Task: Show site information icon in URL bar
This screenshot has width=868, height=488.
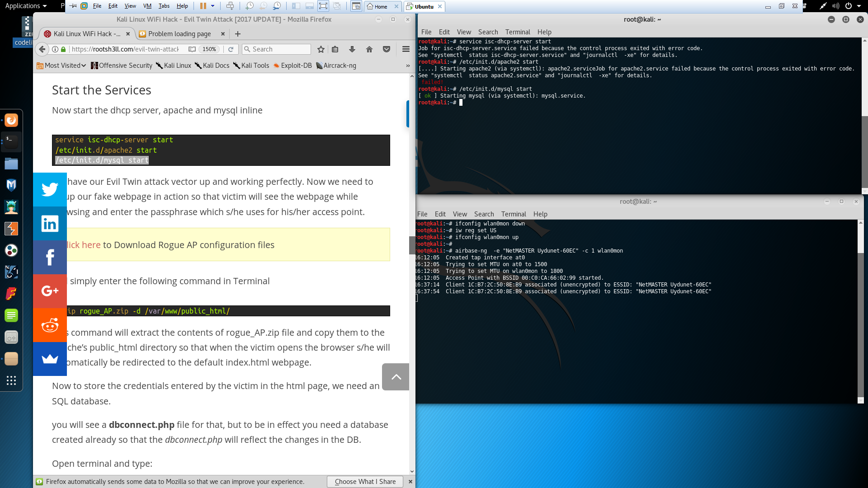Action: pyautogui.click(x=55, y=49)
